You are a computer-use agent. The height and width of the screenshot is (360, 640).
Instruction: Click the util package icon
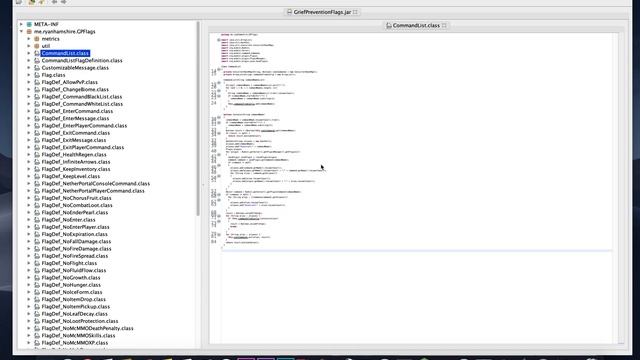(x=37, y=46)
